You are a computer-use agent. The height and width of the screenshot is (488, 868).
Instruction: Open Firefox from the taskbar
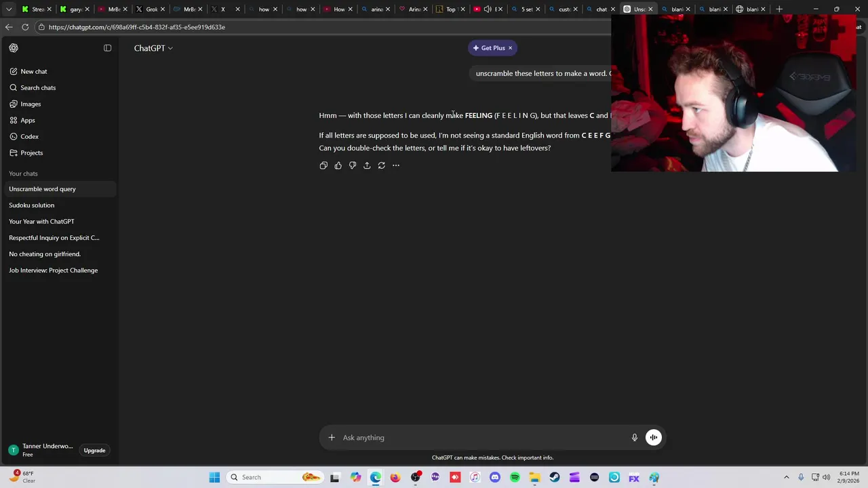pos(395,477)
